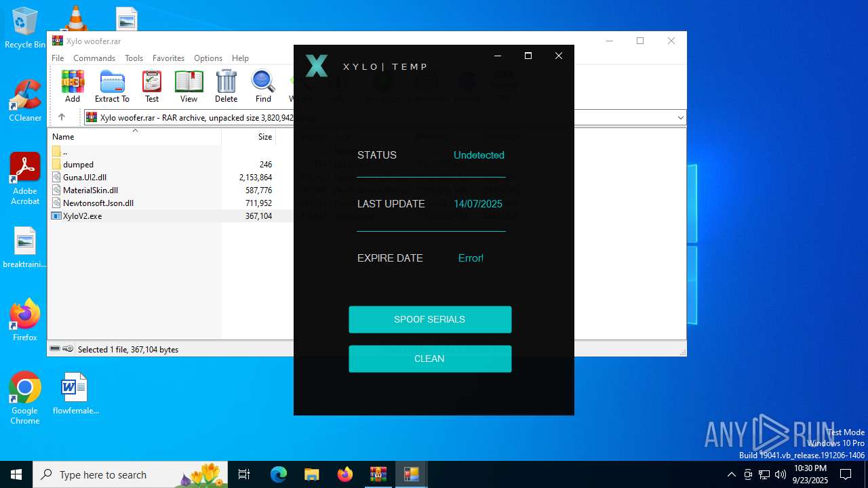Open the File menu in WinRAR

coord(58,58)
